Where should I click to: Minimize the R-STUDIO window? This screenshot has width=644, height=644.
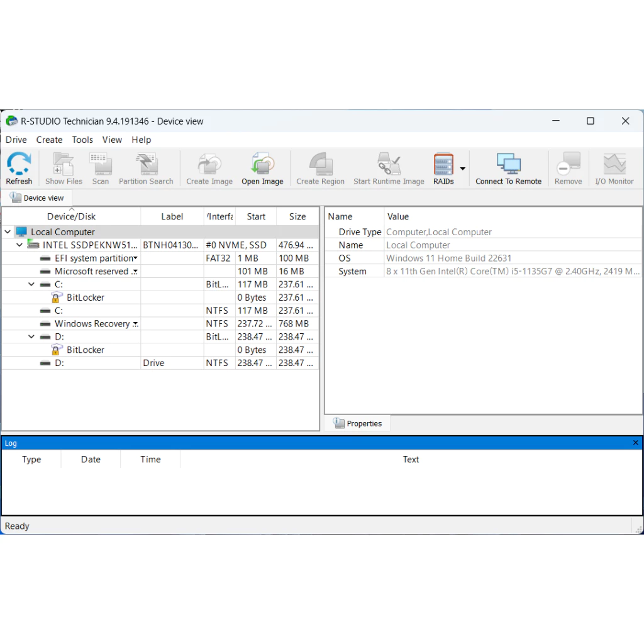(x=556, y=121)
